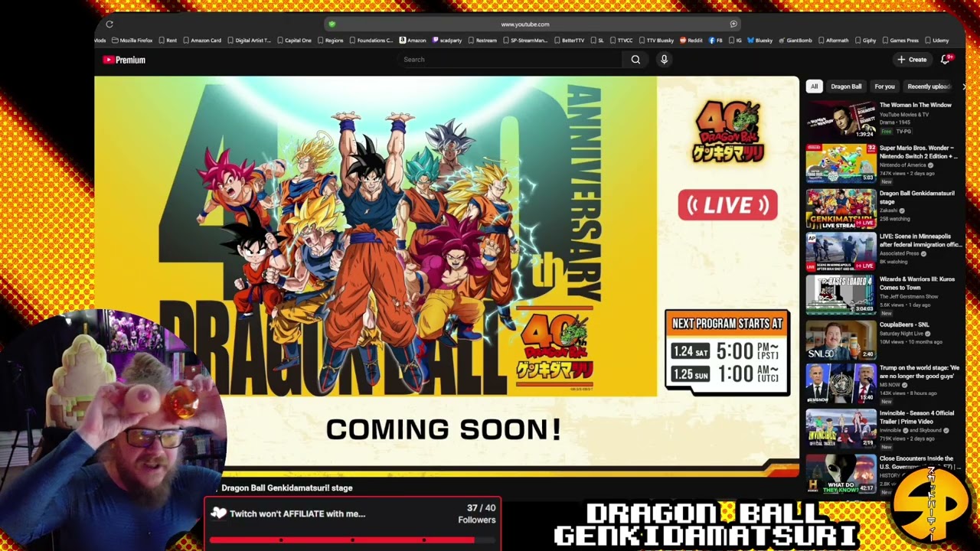This screenshot has height=551, width=980.
Task: Open the Capital One bookmark
Action: (294, 41)
